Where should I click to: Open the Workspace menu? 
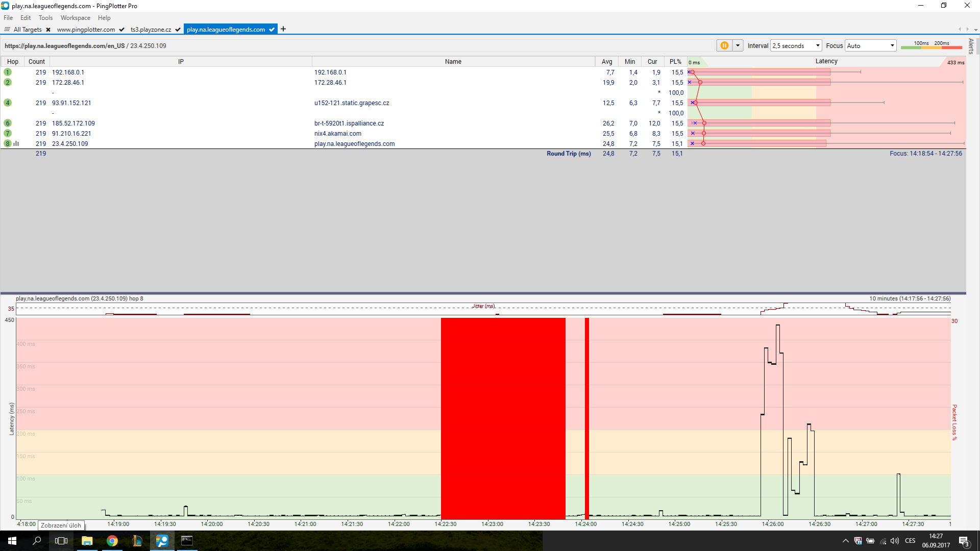tap(75, 18)
